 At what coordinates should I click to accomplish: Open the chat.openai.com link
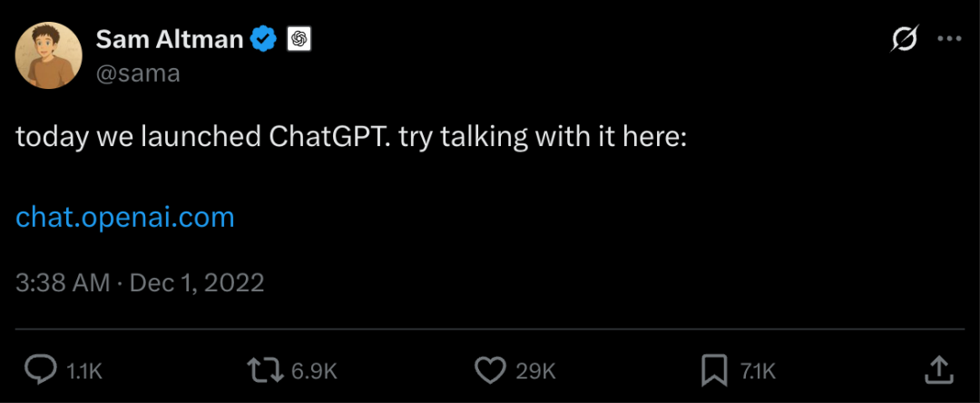[x=125, y=217]
